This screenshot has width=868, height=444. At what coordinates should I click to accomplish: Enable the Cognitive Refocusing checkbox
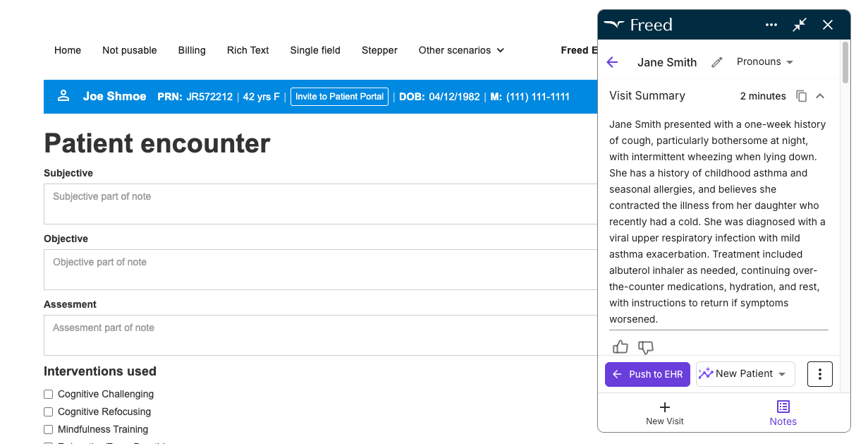(48, 412)
